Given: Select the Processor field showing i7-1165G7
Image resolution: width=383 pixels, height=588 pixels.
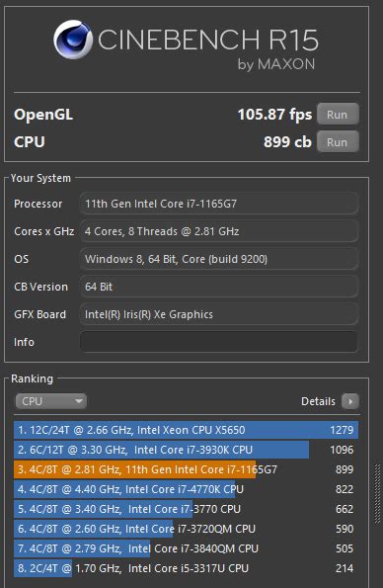Looking at the screenshot, I should pos(219,204).
